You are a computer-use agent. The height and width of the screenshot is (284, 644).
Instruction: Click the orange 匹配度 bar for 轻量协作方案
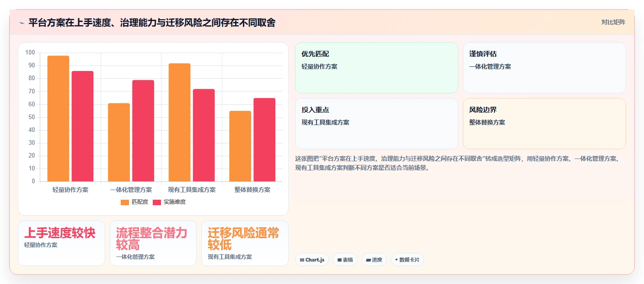[58, 119]
